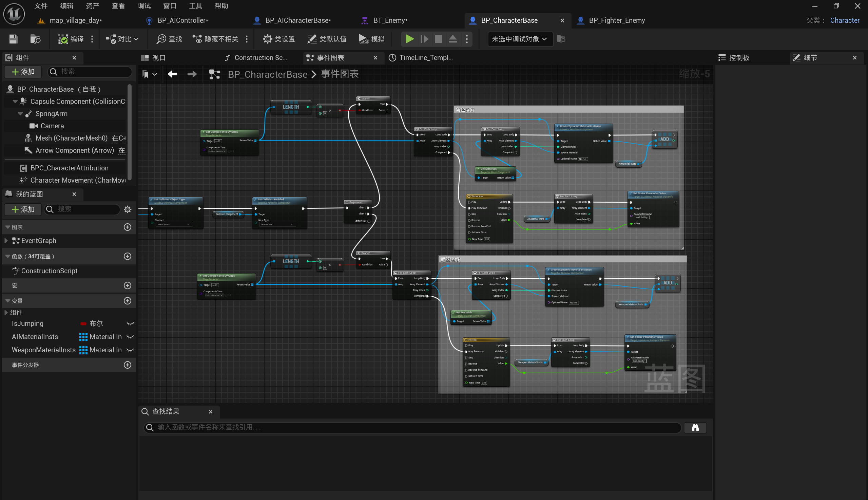Click the 添加 button in Components panel
Image resolution: width=868 pixels, height=500 pixels.
[23, 71]
